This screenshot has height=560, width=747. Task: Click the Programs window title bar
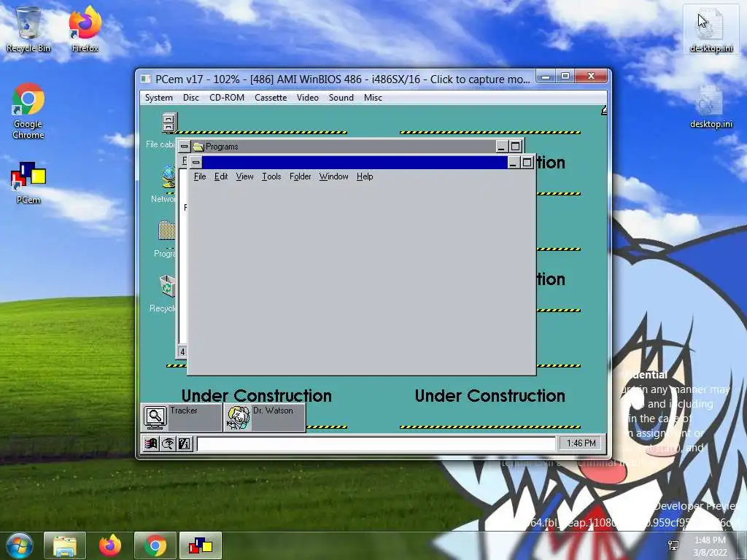342,146
